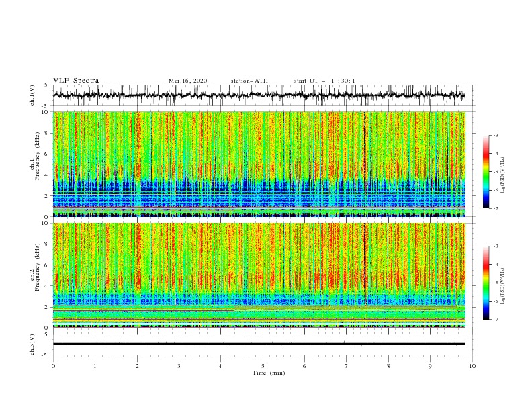Click the 'ch.1 Frequency (kHz)' axis label
The image size is (532, 411).
point(35,156)
